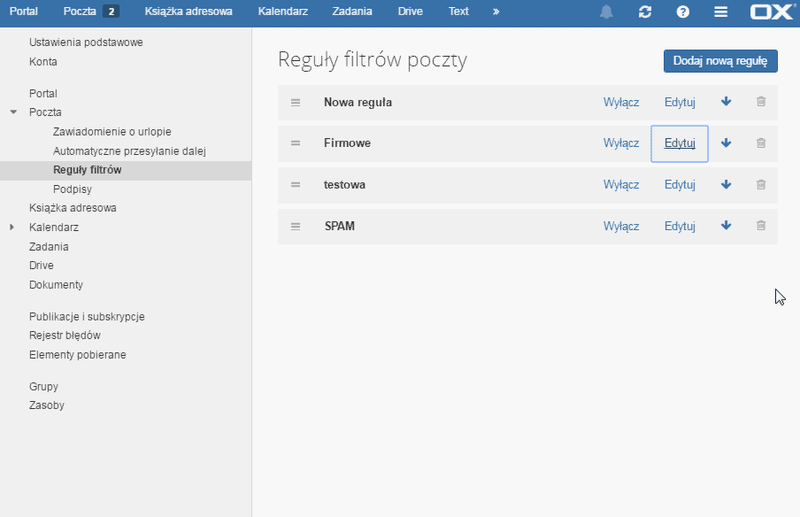Open the help question mark icon
800x517 pixels.
coord(683,12)
